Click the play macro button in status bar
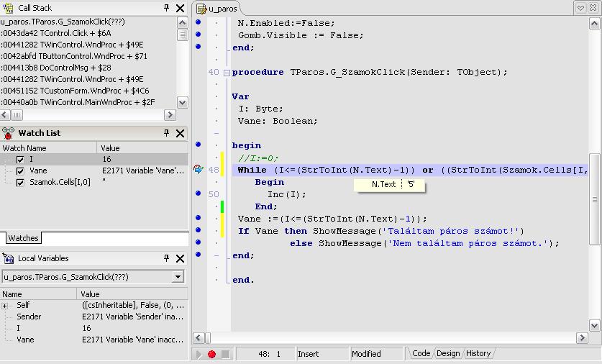Image resolution: width=602 pixels, height=364 pixels. (199, 354)
